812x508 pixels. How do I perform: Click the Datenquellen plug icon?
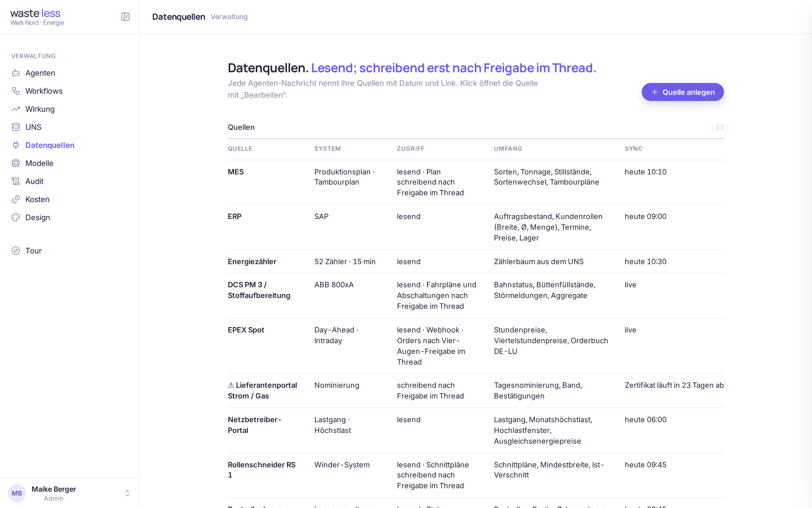pos(16,145)
